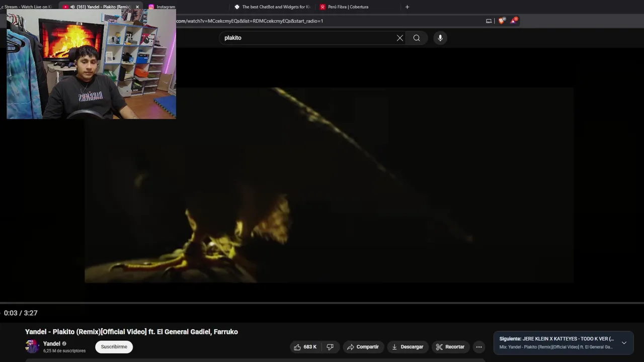Click the Recortar clip button
This screenshot has height=362, width=644.
point(450,347)
